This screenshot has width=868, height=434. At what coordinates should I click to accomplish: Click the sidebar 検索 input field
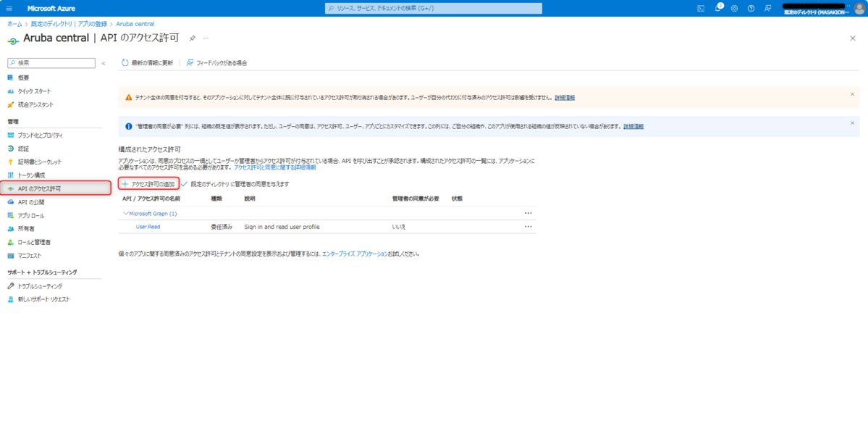tap(51, 63)
